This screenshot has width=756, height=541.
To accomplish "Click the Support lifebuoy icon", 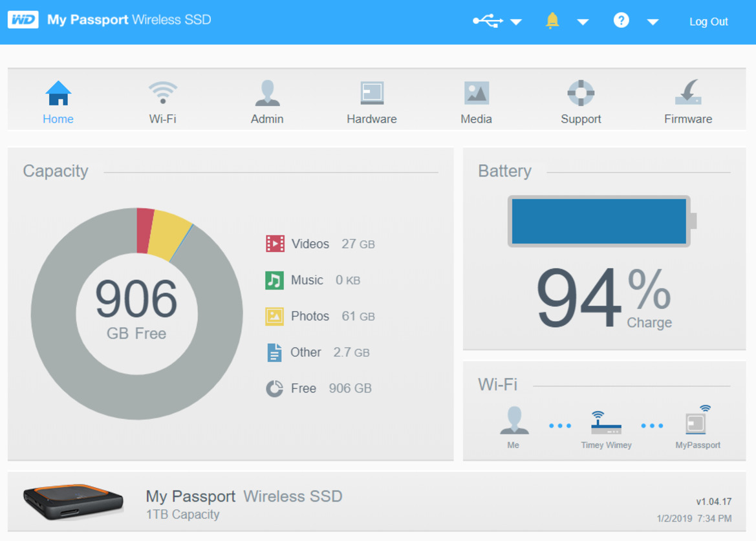I will pyautogui.click(x=581, y=93).
